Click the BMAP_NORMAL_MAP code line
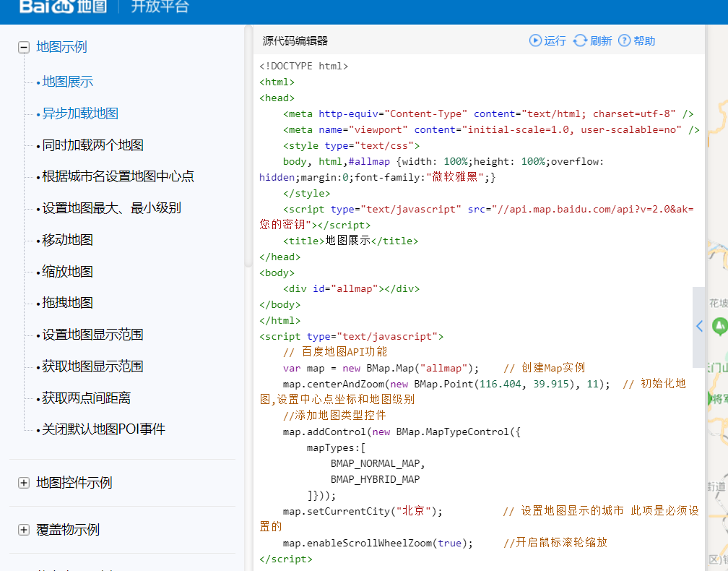 pos(378,464)
